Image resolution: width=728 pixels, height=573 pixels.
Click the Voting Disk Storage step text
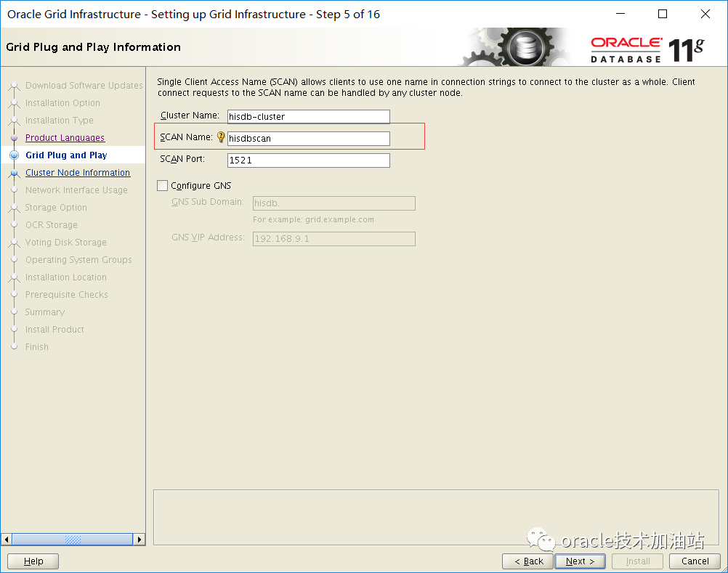pyautogui.click(x=66, y=242)
